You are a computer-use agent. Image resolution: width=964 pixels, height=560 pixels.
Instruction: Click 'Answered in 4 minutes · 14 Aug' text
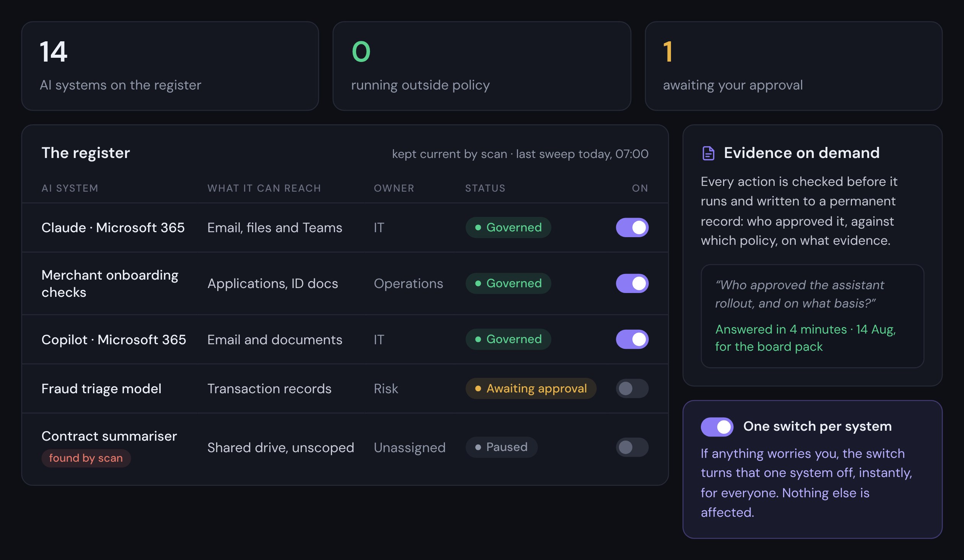[805, 329]
